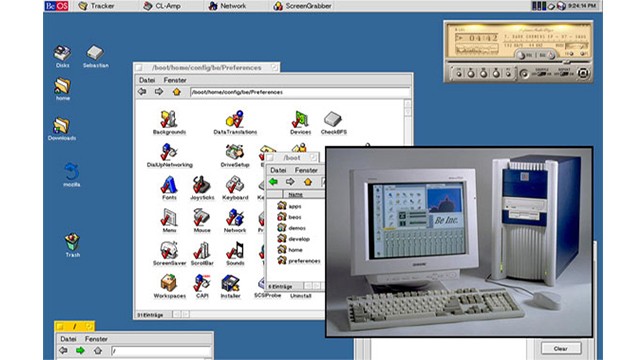Click the Clear button
The height and width of the screenshot is (360, 640).
click(560, 349)
